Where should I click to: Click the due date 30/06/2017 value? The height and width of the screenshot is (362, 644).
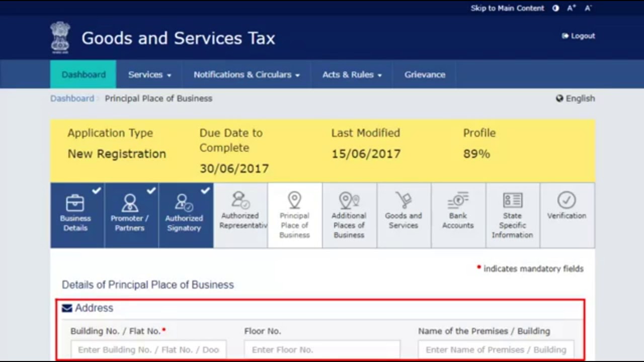tap(234, 168)
